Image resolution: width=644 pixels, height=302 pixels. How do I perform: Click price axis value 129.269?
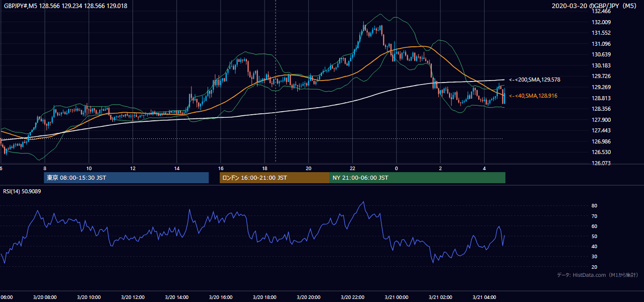point(601,87)
